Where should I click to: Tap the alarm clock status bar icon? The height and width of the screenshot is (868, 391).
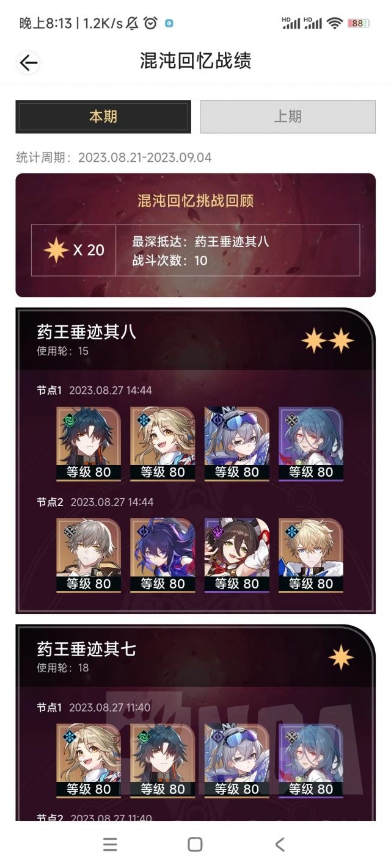(x=150, y=23)
